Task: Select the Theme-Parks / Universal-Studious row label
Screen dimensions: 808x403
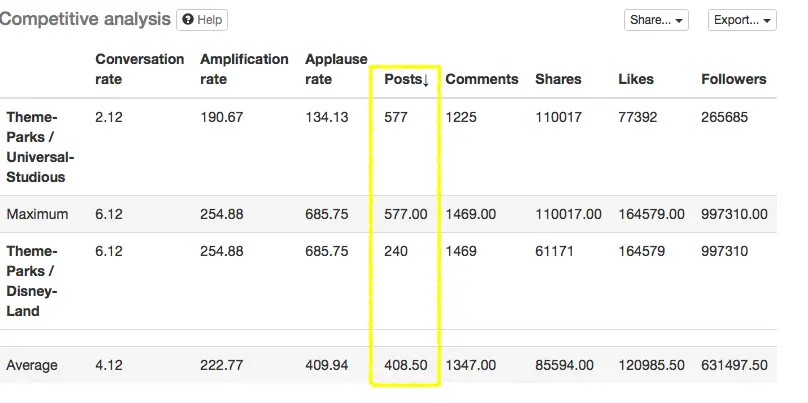Action: 40,147
